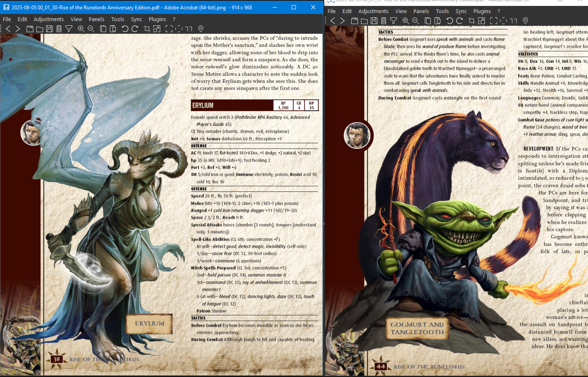Rotate counter-clockwise in Gogmurt window
Screen dimensions: 588x377
point(450,21)
